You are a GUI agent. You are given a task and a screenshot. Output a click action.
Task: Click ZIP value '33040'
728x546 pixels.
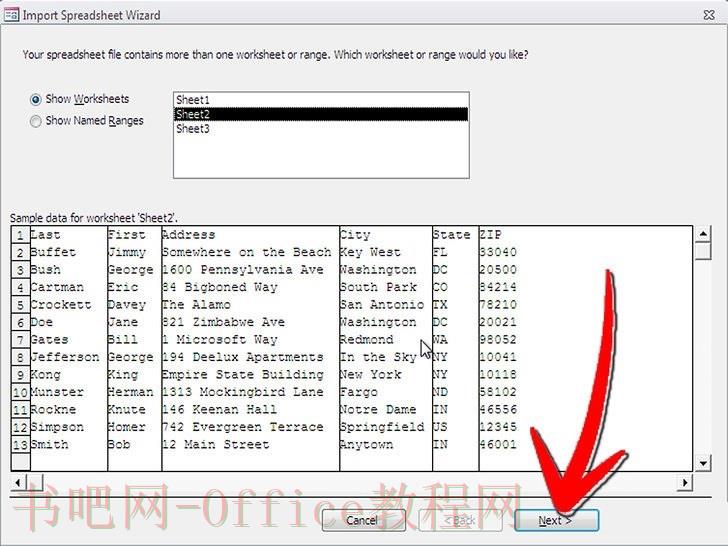pos(498,253)
